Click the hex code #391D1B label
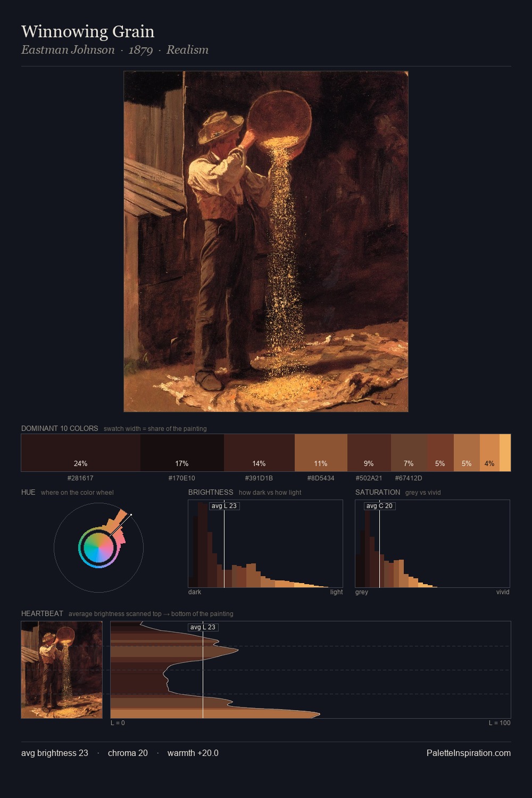The height and width of the screenshot is (798, 532). (x=259, y=478)
